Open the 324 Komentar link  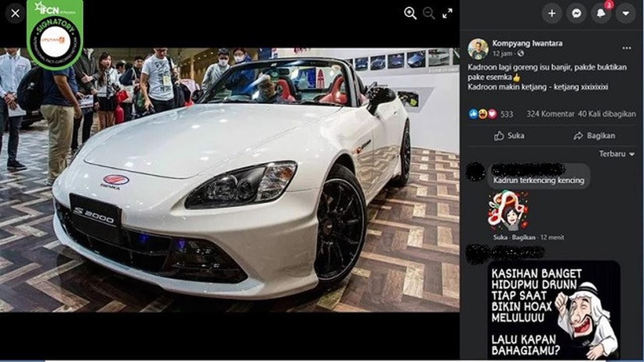[550, 114]
